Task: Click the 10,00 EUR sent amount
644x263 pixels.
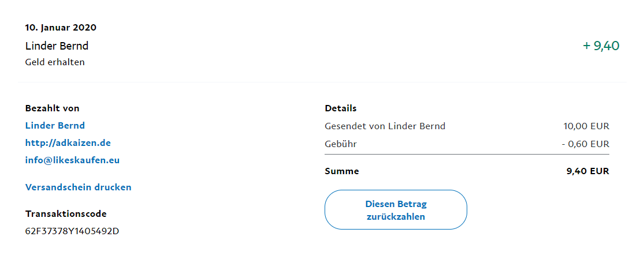Action: click(x=586, y=126)
